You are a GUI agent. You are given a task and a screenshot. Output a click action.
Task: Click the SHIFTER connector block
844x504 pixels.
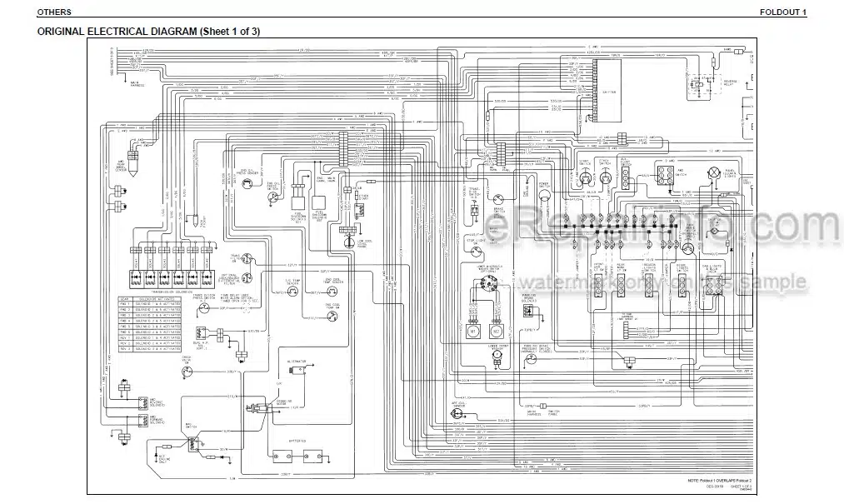click(x=607, y=92)
